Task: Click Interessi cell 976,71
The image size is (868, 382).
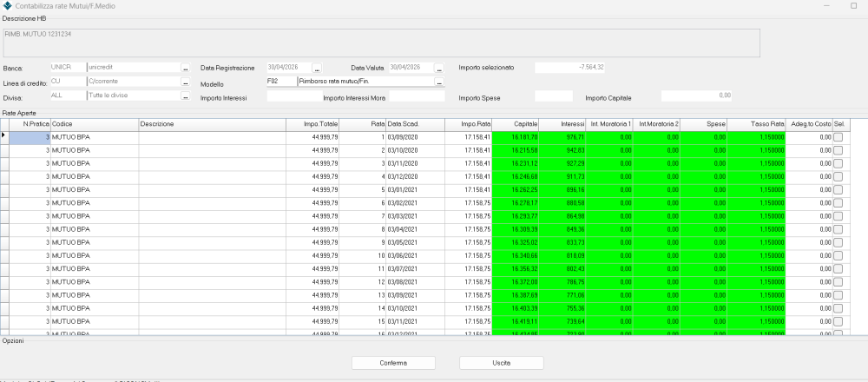Action: pyautogui.click(x=562, y=137)
